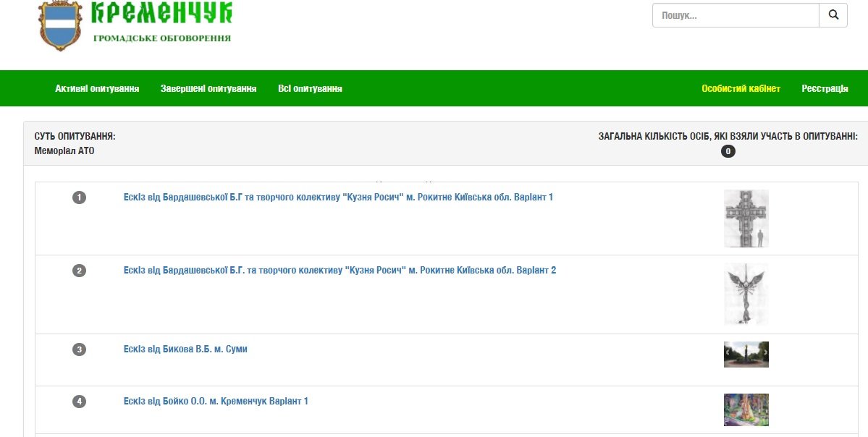Viewport: 868px width, 437px height.
Task: Click number 4 badge in the list
Action: tap(80, 402)
